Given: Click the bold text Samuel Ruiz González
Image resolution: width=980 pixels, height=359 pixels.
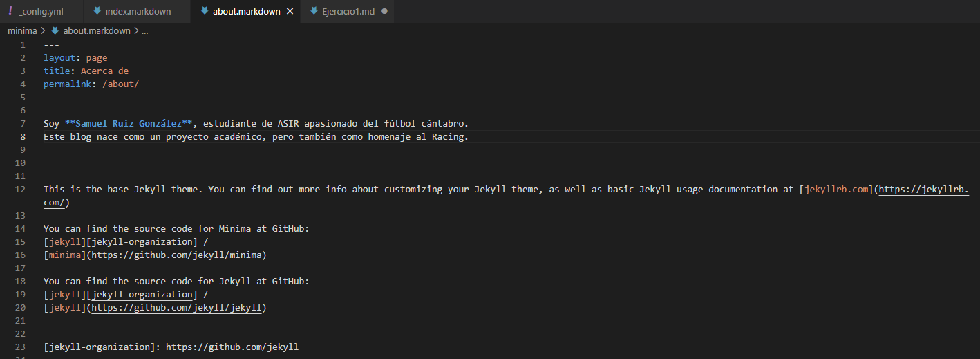Looking at the screenshot, I should 129,124.
